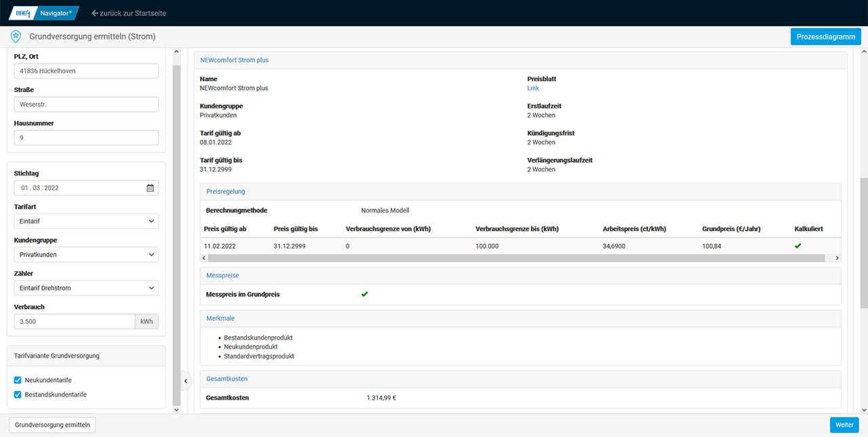Click the green Kalkuliert checkmark
Viewport: 868px width, 437px height.
tap(797, 246)
